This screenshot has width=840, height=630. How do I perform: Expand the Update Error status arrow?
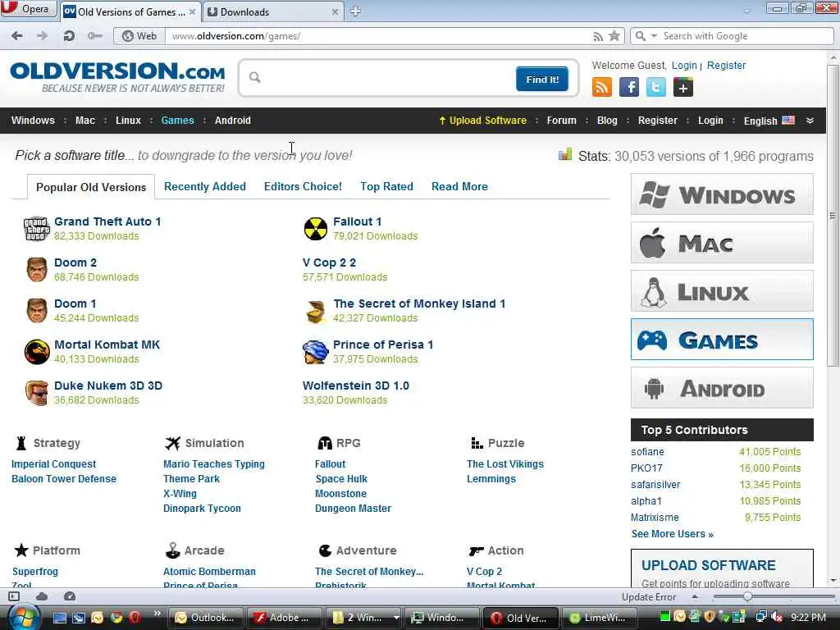coord(694,596)
